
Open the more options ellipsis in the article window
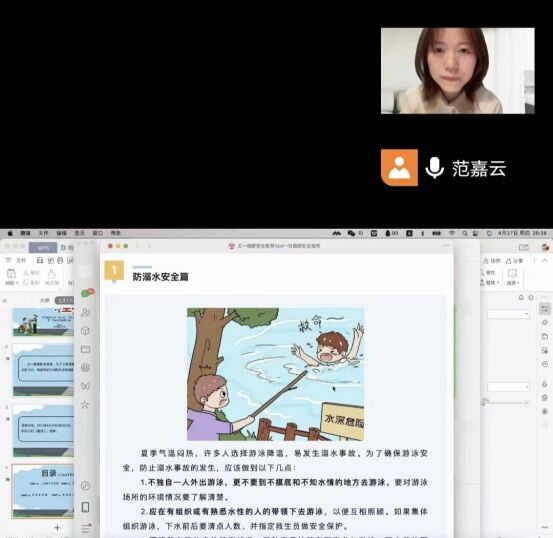tap(445, 245)
